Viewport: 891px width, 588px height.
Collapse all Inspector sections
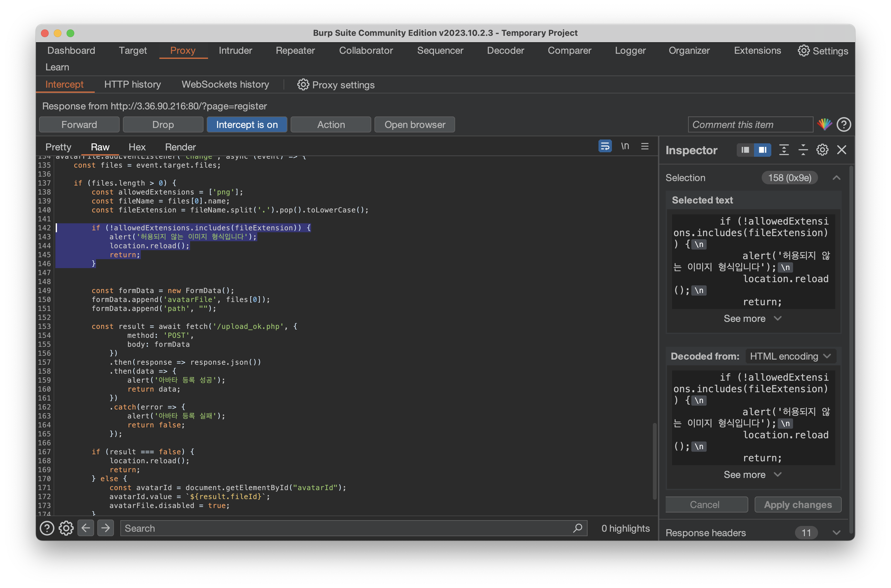pyautogui.click(x=803, y=150)
